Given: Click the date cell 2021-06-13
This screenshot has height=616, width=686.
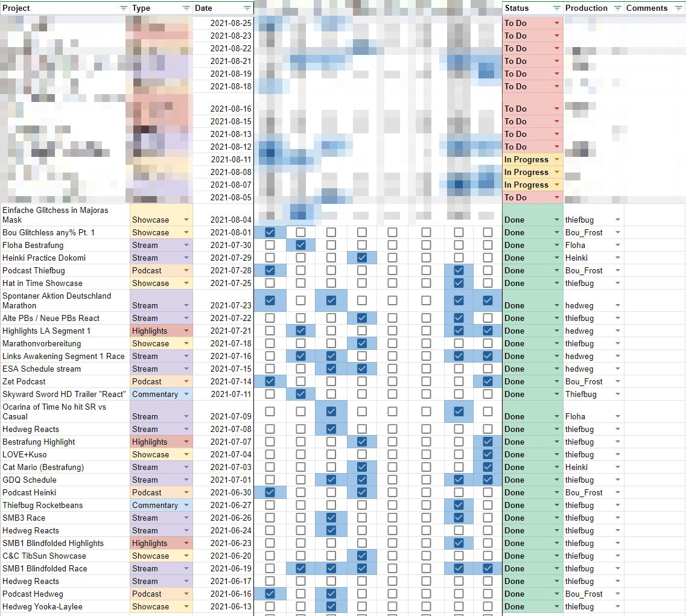Looking at the screenshot, I should [x=223, y=607].
